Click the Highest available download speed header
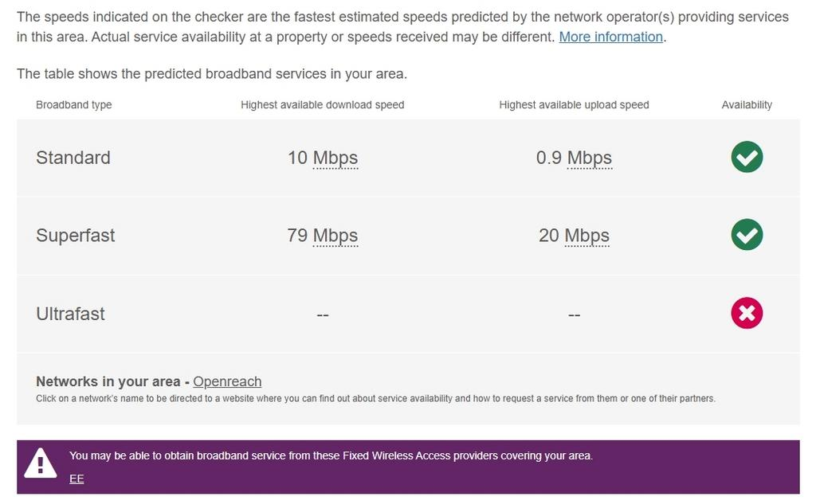The image size is (816, 504). 323,105
